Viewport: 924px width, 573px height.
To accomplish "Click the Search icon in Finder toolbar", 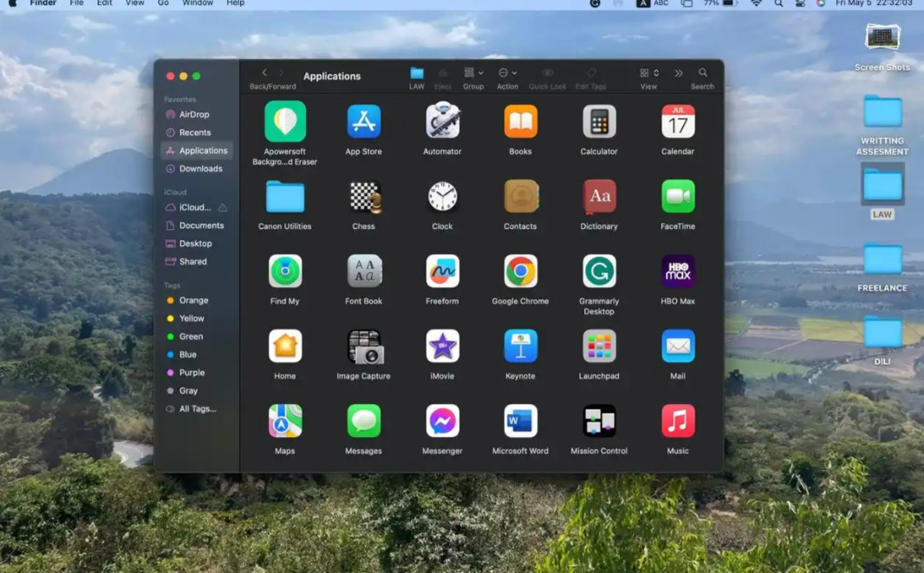I will pos(702,73).
